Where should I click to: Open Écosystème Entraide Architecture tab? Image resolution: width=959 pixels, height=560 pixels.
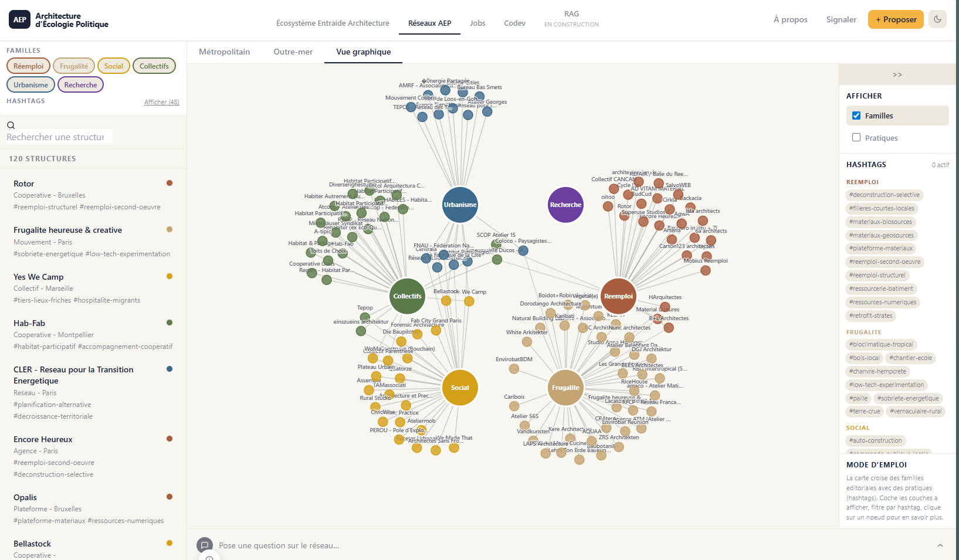pos(333,23)
